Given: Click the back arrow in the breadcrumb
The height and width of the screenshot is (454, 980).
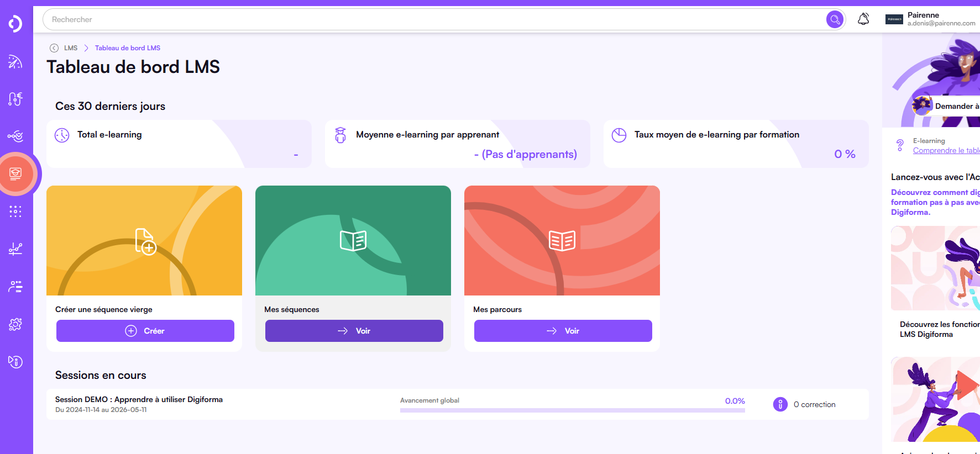Looking at the screenshot, I should (54, 48).
